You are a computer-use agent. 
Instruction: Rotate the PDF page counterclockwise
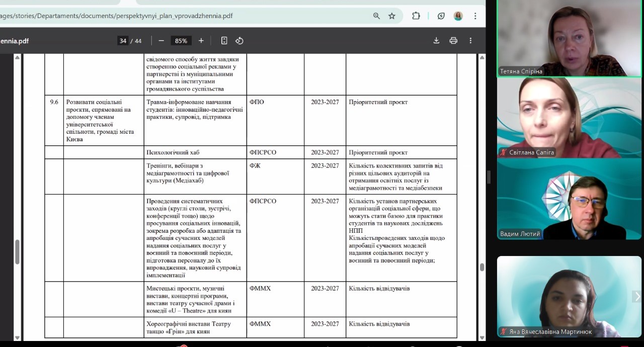(239, 41)
